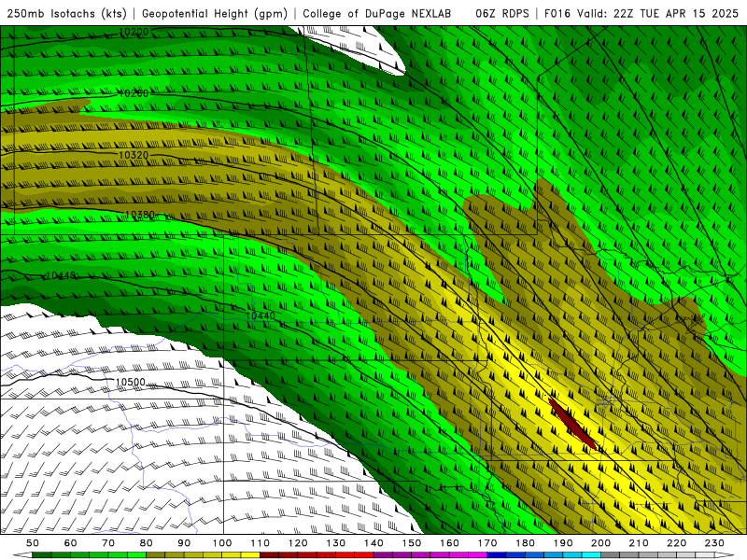Click the 100 value on the color scale
This screenshot has width=747, height=560.
(222, 543)
